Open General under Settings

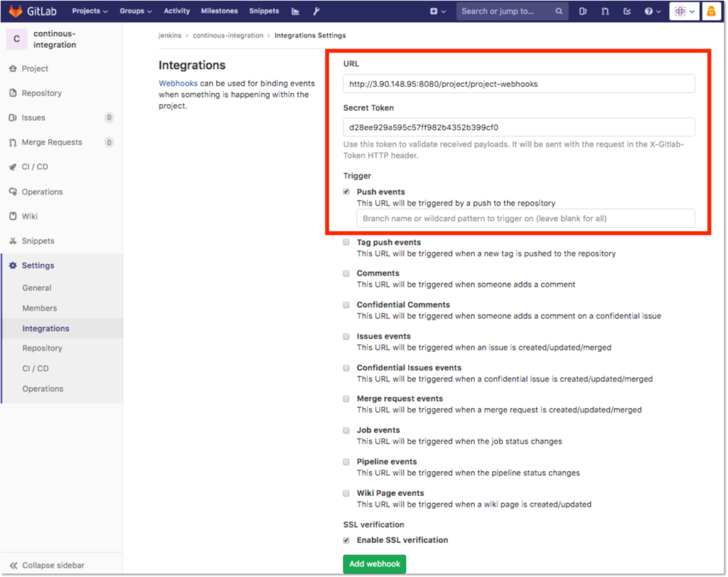(x=37, y=287)
